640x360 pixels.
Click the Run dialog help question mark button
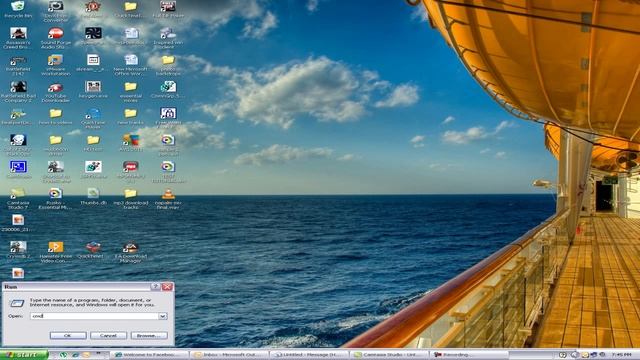155,287
